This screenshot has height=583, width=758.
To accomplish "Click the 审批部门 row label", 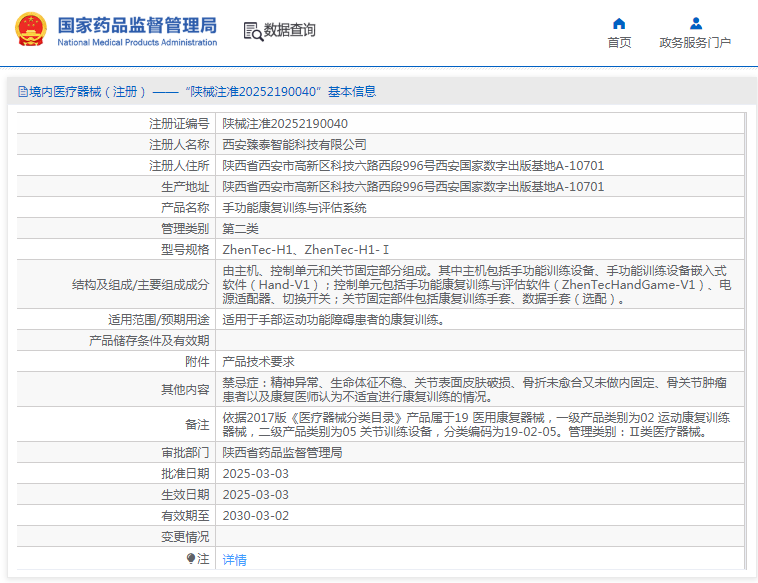I will [185, 452].
